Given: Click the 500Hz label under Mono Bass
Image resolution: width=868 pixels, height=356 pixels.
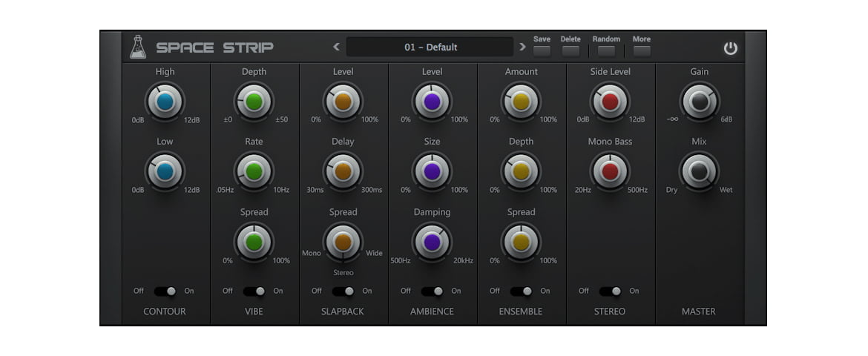Looking at the screenshot, I should click(x=638, y=190).
